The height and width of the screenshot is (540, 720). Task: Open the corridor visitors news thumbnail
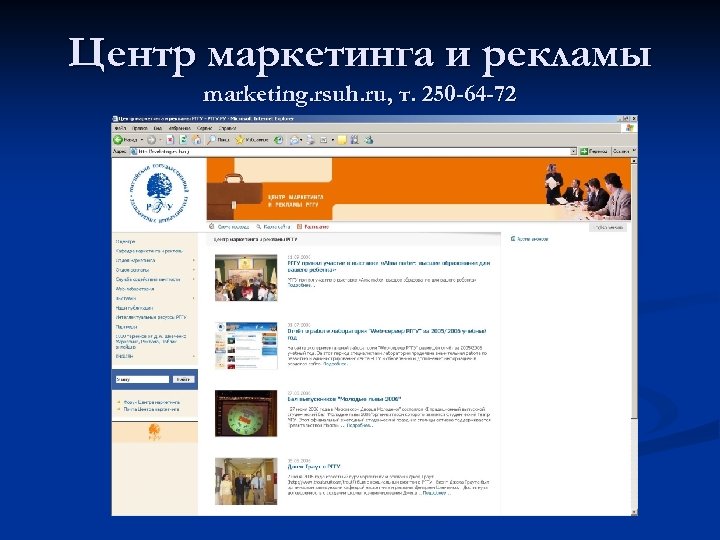pos(246,481)
